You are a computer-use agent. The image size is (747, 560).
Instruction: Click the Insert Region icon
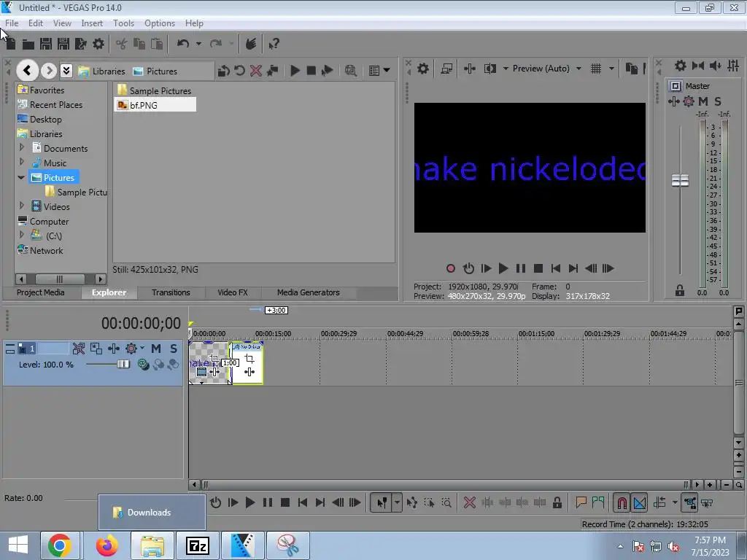click(598, 502)
